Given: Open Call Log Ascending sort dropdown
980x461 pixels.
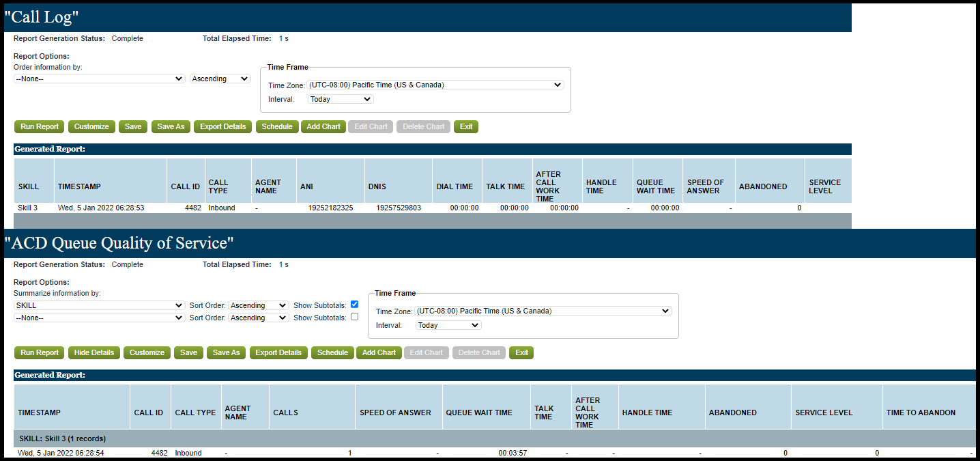Looking at the screenshot, I should 220,79.
